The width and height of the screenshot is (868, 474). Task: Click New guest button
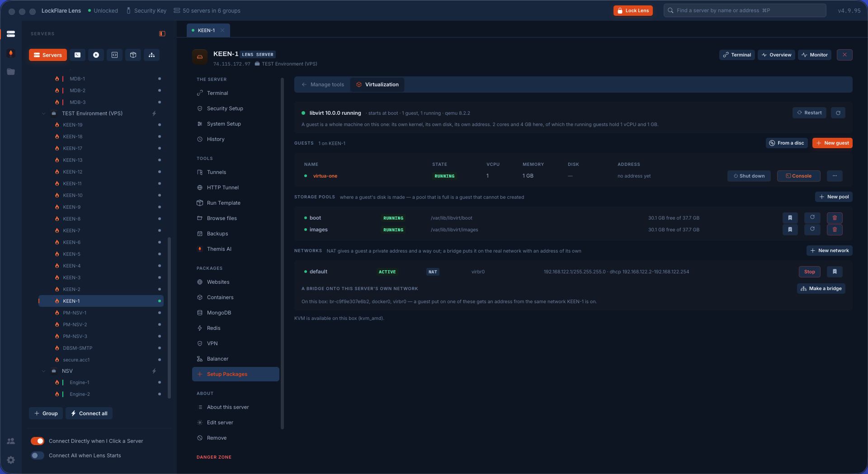click(x=832, y=143)
